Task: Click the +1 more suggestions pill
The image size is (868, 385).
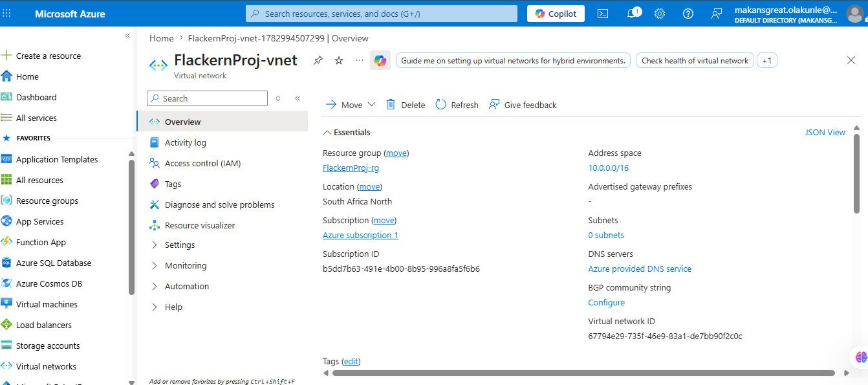Action: pyautogui.click(x=766, y=60)
